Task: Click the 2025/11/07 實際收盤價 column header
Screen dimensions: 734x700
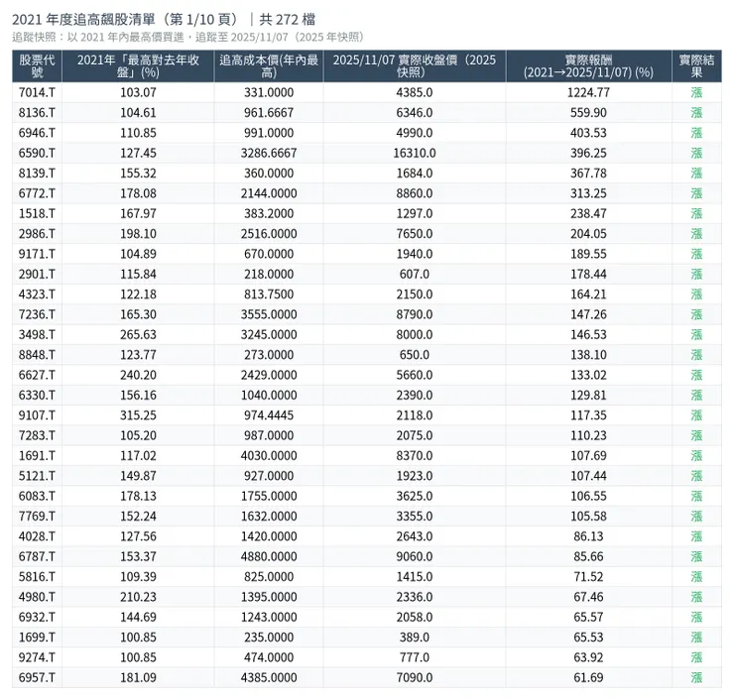Action: (415, 66)
